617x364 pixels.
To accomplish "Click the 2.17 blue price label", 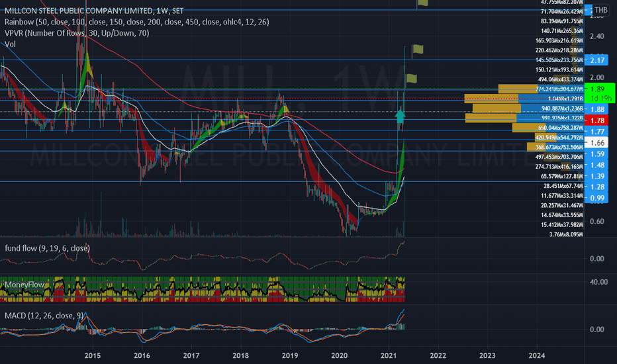I will (596, 60).
